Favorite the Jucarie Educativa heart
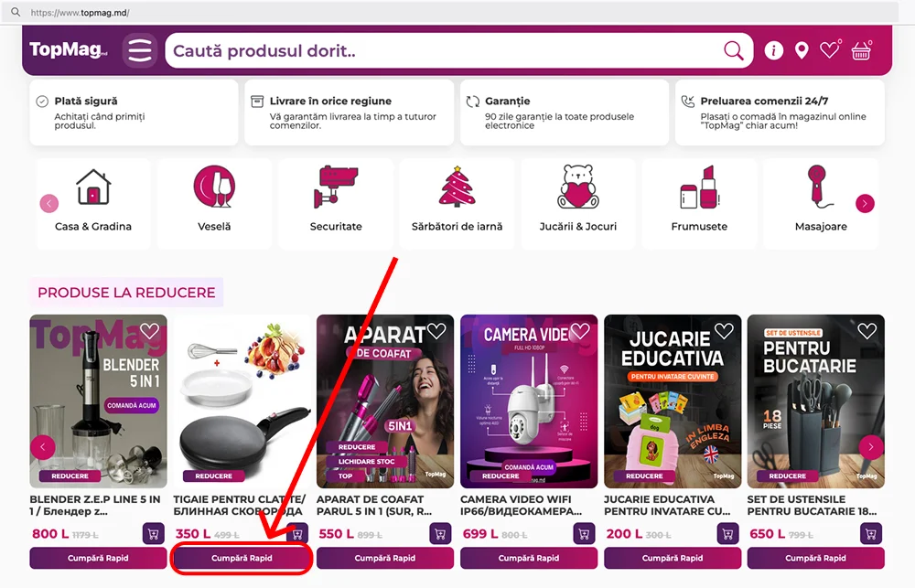The height and width of the screenshot is (588, 915). click(x=724, y=331)
